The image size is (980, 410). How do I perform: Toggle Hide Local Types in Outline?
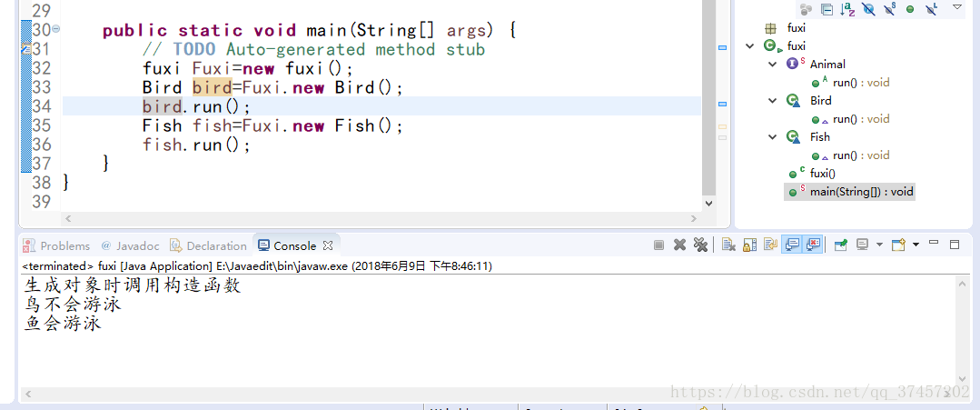tap(931, 9)
